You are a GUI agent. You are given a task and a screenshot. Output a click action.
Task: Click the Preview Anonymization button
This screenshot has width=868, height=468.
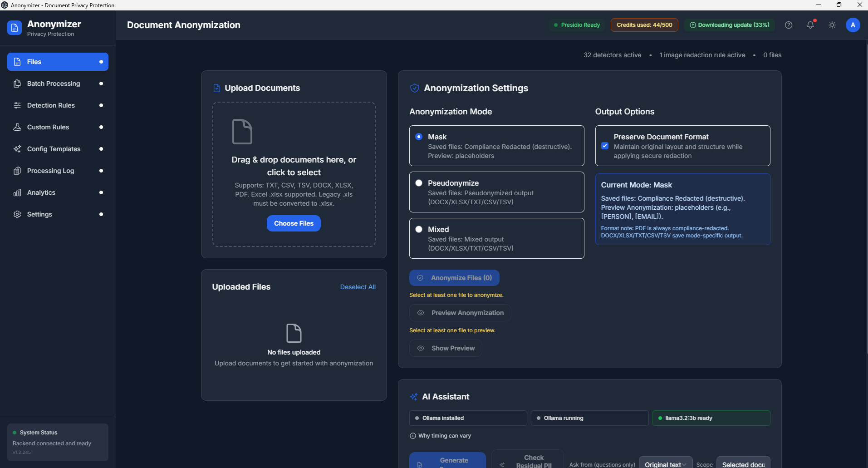tap(460, 313)
